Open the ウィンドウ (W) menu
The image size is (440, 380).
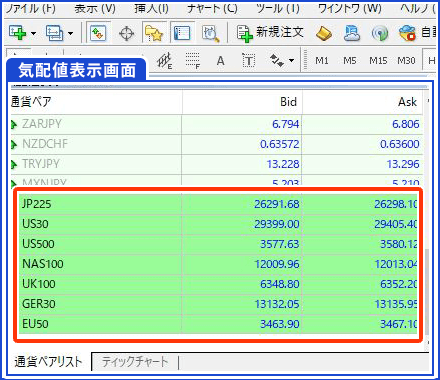[x=350, y=8]
